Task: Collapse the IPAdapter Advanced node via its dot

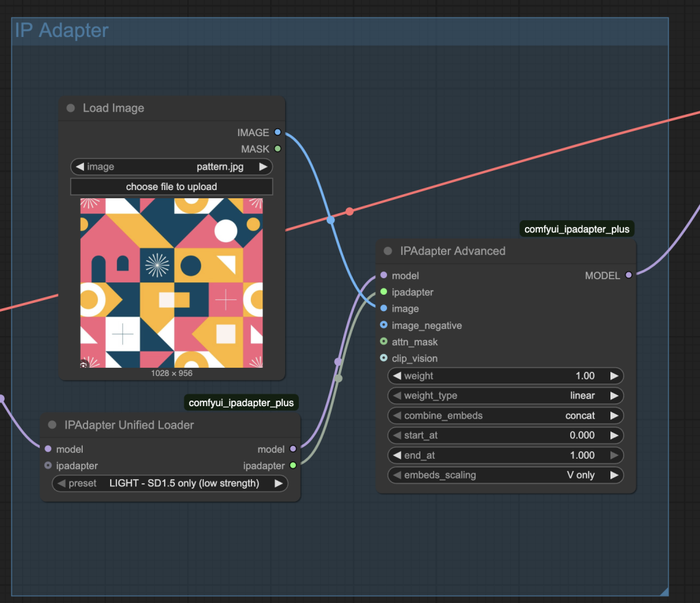Action: click(x=388, y=251)
